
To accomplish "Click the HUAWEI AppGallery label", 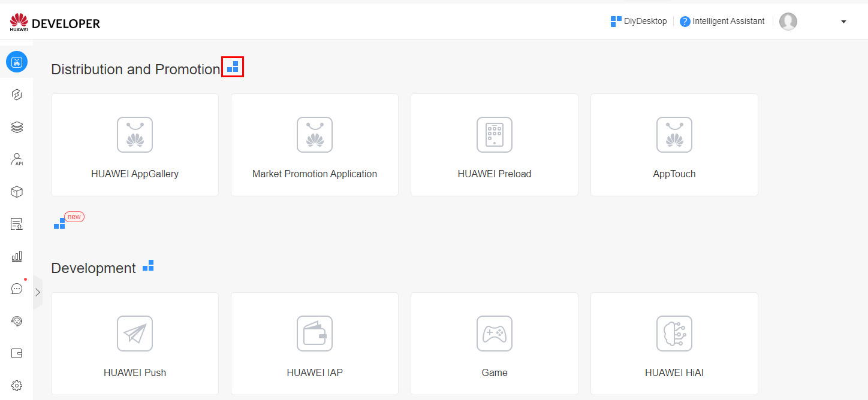I will 135,174.
